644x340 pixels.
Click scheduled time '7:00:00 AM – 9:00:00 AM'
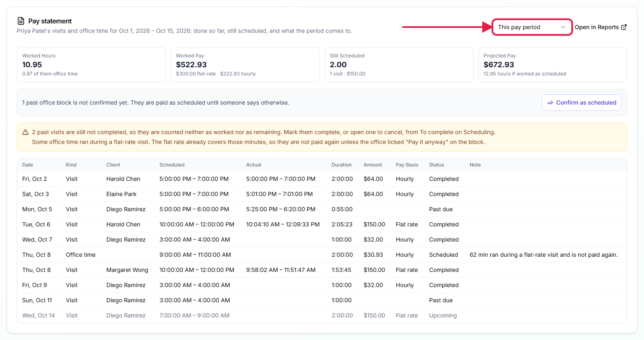(x=194, y=315)
